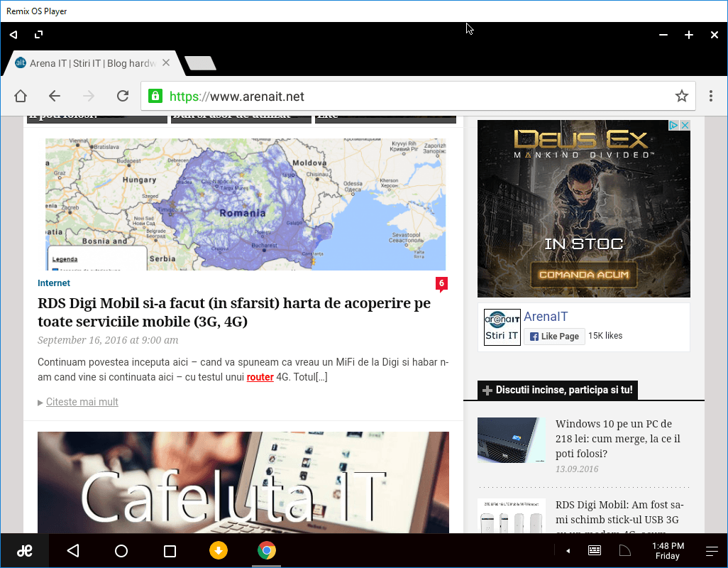This screenshot has height=568, width=728.
Task: Expand the system tray arrow
Action: pos(568,551)
